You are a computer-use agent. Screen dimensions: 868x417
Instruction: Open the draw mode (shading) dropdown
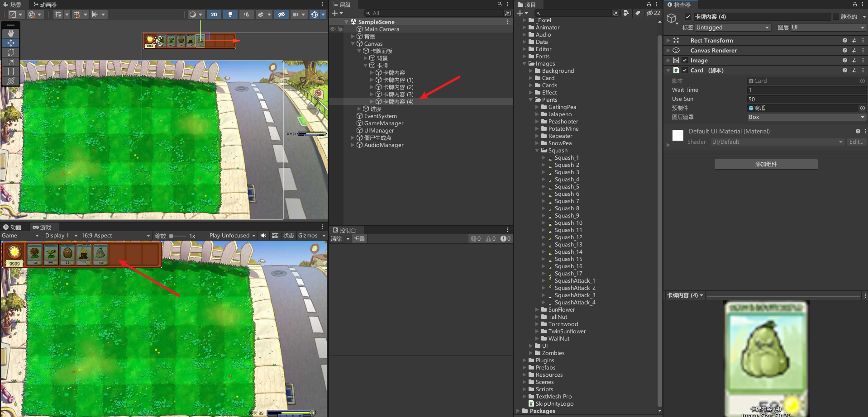coord(196,14)
